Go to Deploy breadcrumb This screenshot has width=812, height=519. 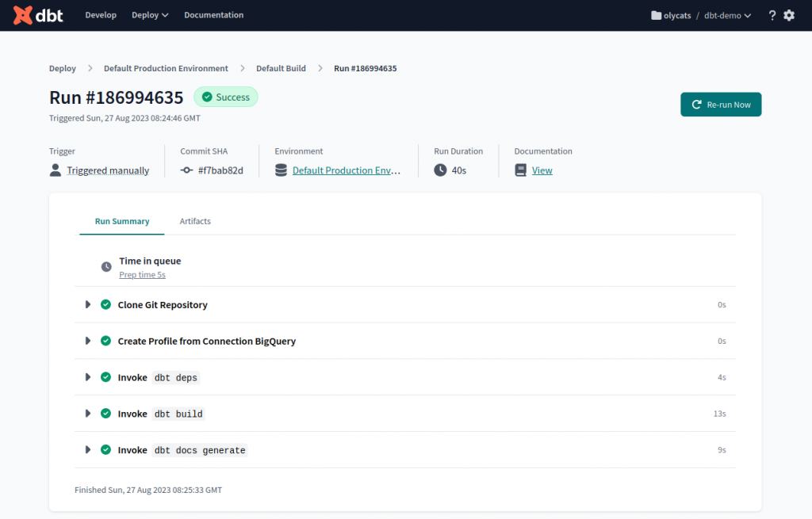click(x=63, y=68)
